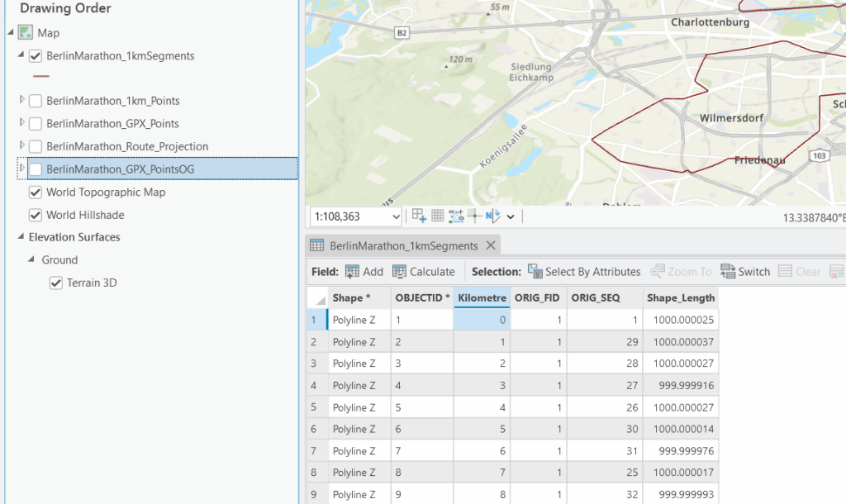Open the map scale dropdown
846x504 pixels.
pyautogui.click(x=396, y=216)
